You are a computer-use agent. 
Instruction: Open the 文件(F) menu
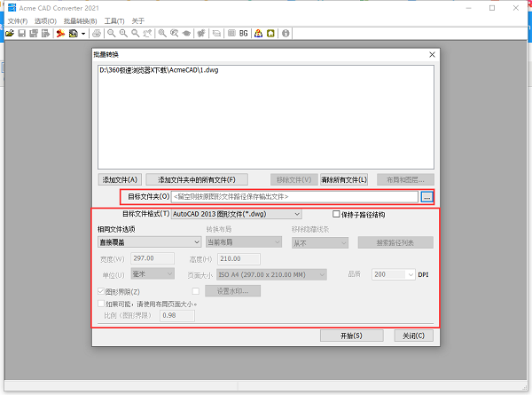(18, 21)
